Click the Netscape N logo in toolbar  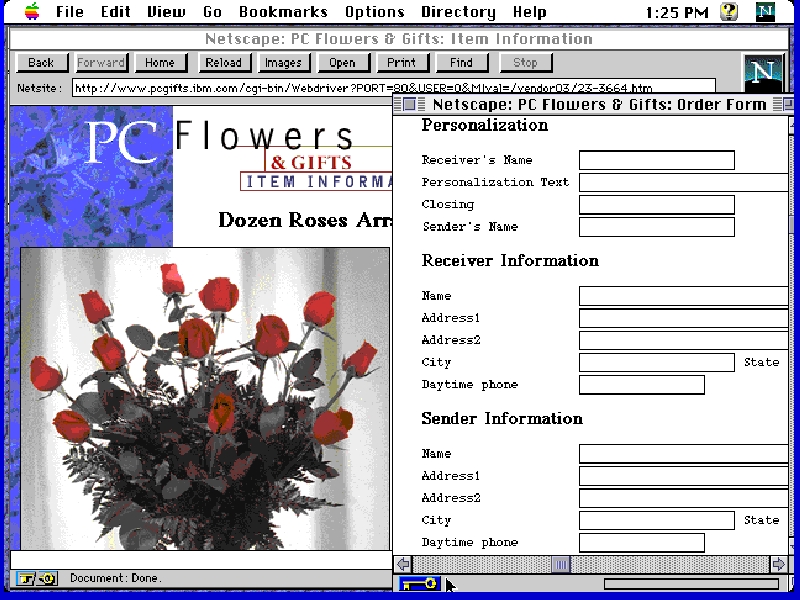763,73
